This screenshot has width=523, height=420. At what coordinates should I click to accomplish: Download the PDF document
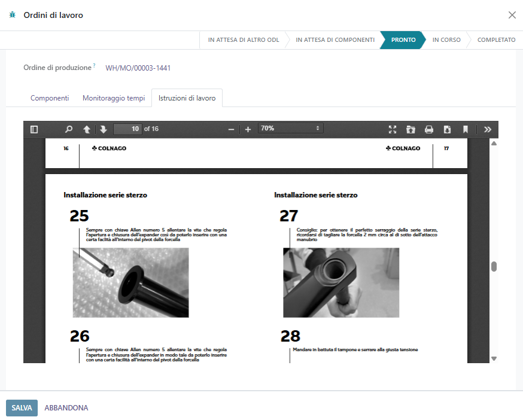446,129
